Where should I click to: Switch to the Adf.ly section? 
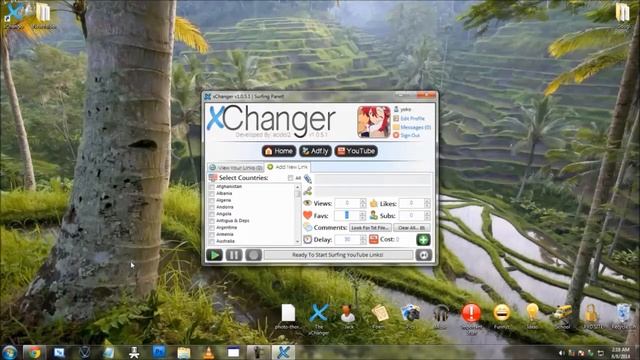point(315,151)
